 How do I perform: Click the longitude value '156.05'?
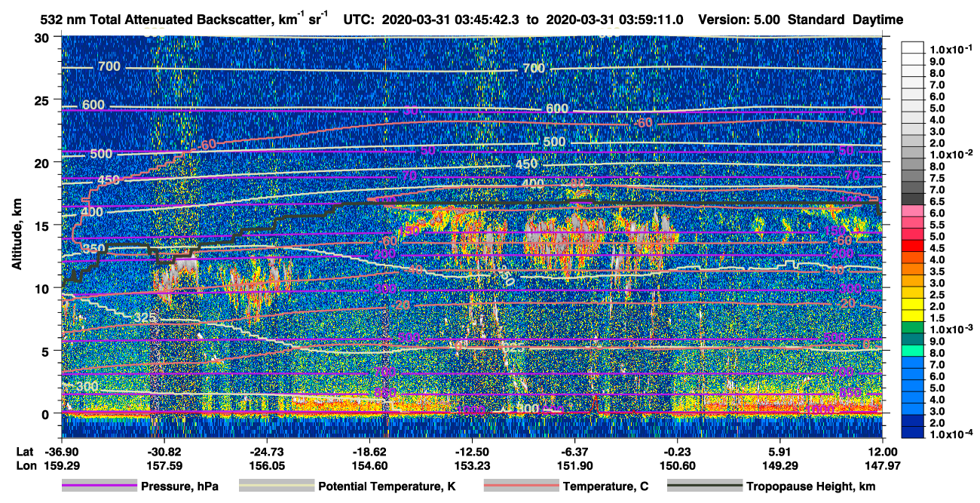click(267, 465)
